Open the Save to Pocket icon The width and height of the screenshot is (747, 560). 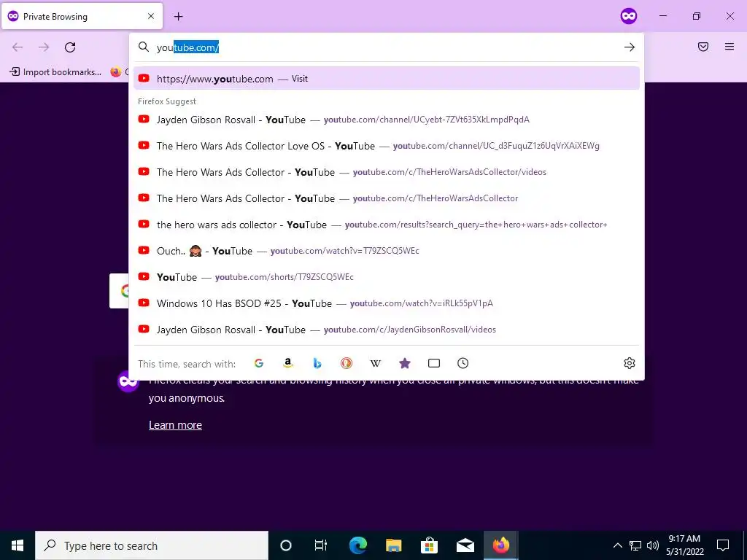(x=703, y=47)
